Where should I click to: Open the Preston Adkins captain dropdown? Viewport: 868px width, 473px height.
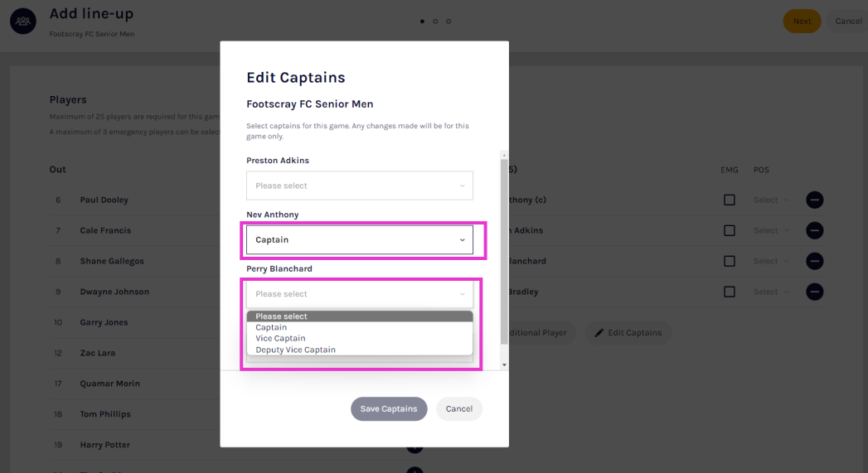pyautogui.click(x=359, y=186)
